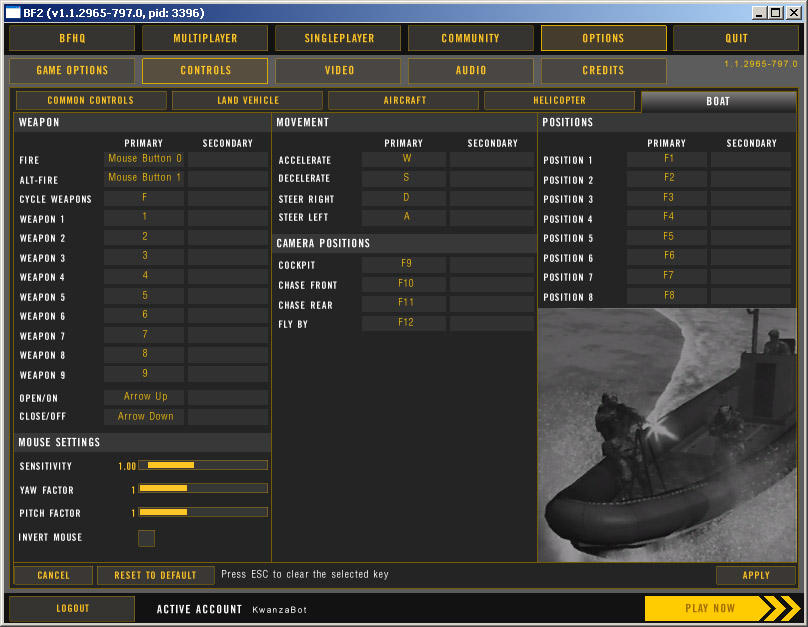The width and height of the screenshot is (808, 627).
Task: Open the Community menu
Action: (x=470, y=38)
